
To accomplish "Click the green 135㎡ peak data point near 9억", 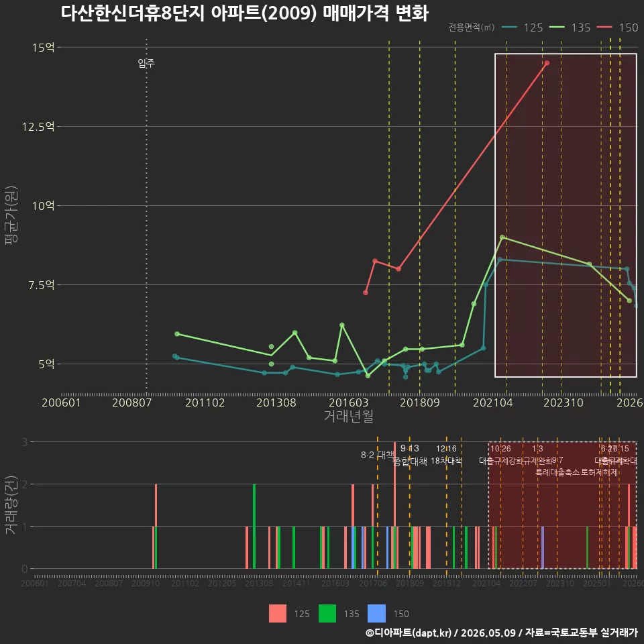I will point(502,237).
